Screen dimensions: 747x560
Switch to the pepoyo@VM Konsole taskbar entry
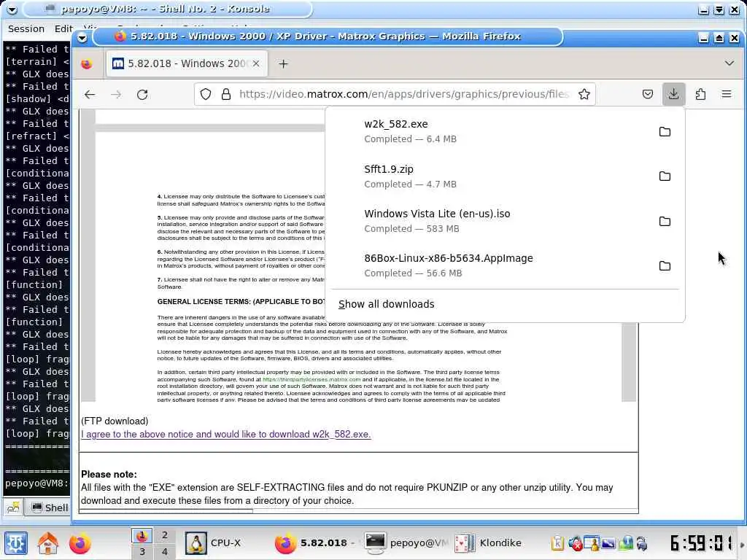click(405, 542)
